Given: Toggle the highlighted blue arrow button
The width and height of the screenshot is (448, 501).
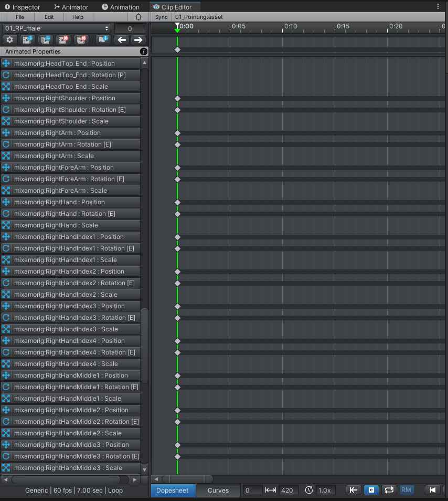Looking at the screenshot, I should point(371,490).
